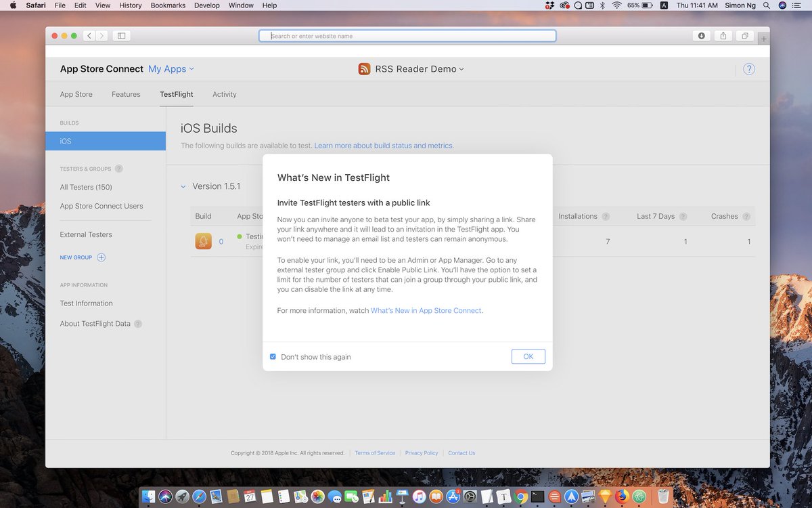Switch to the Activity tab
Image resolution: width=812 pixels, height=508 pixels.
225,94
